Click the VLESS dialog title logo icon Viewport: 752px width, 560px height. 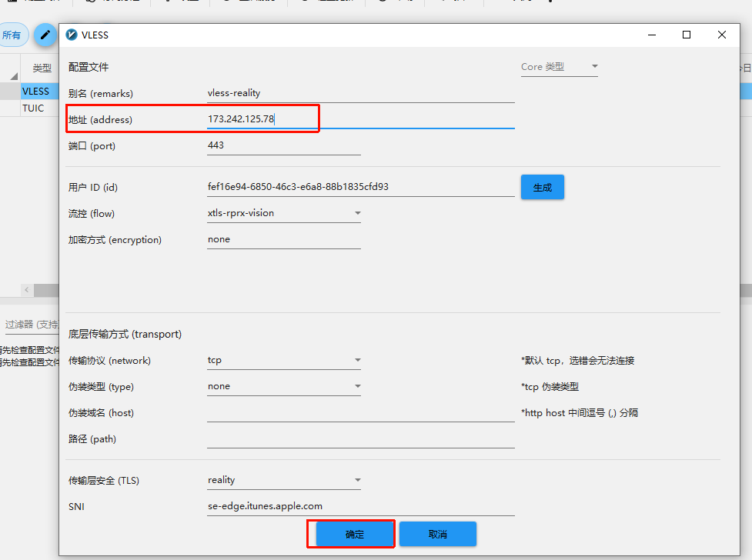point(72,35)
